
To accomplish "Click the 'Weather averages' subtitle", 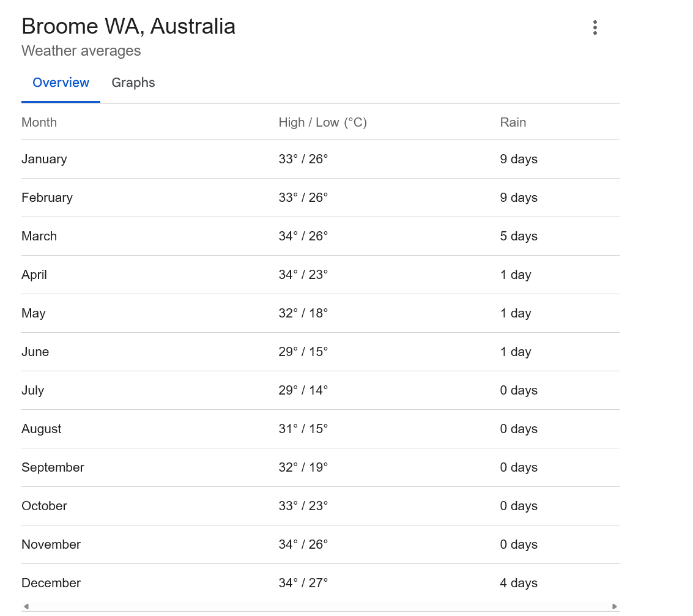I will coord(81,51).
